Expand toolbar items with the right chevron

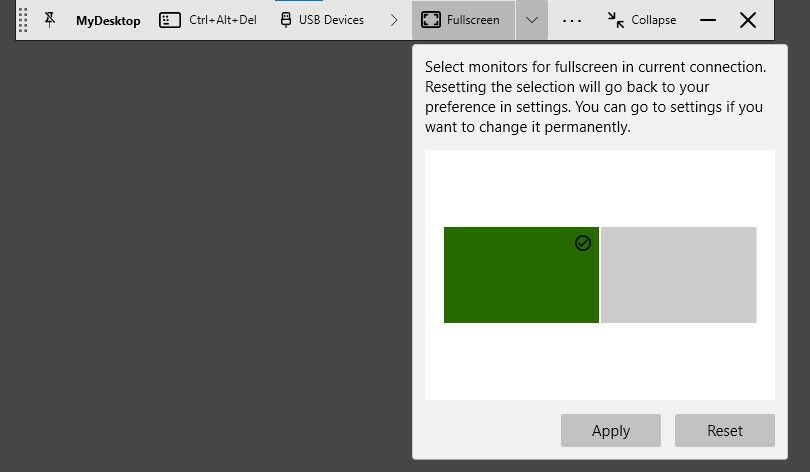click(x=394, y=20)
